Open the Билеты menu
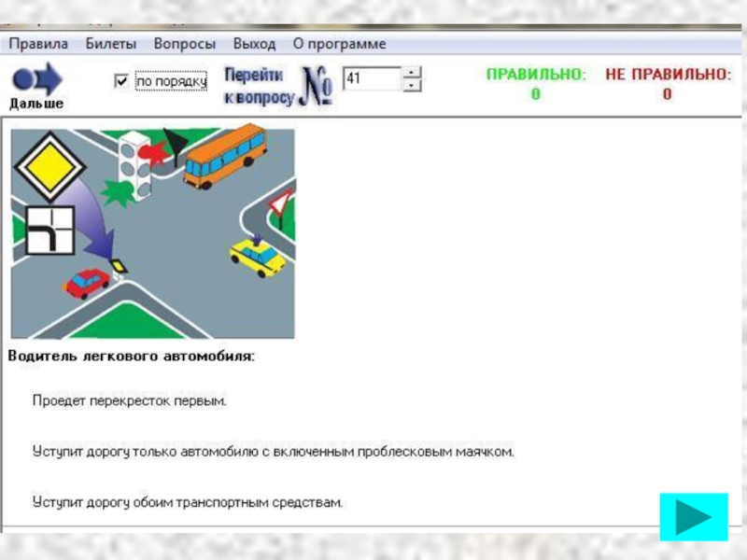Viewport: 747px width, 560px height. click(110, 44)
